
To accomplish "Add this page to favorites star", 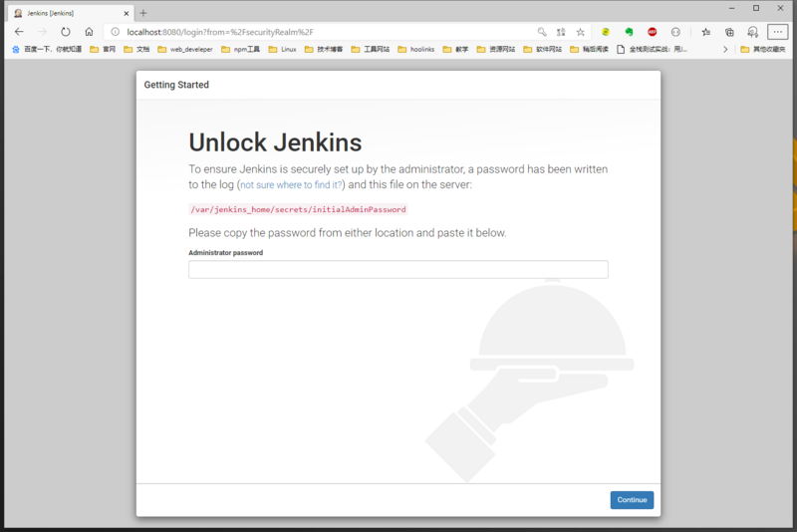I will pos(581,32).
